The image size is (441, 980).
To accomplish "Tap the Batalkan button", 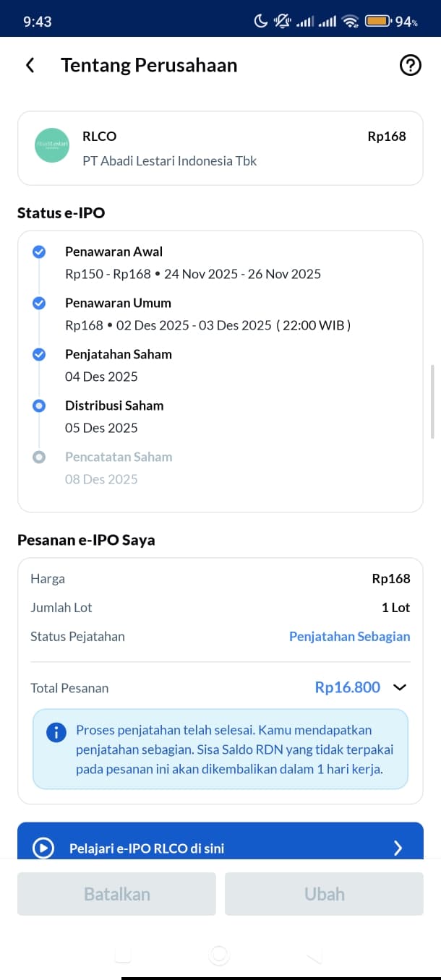I will pos(116,894).
